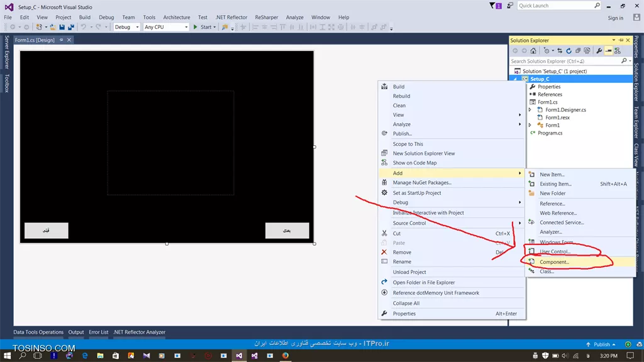
Task: Open the Toolbox side tab
Action: coord(6,84)
